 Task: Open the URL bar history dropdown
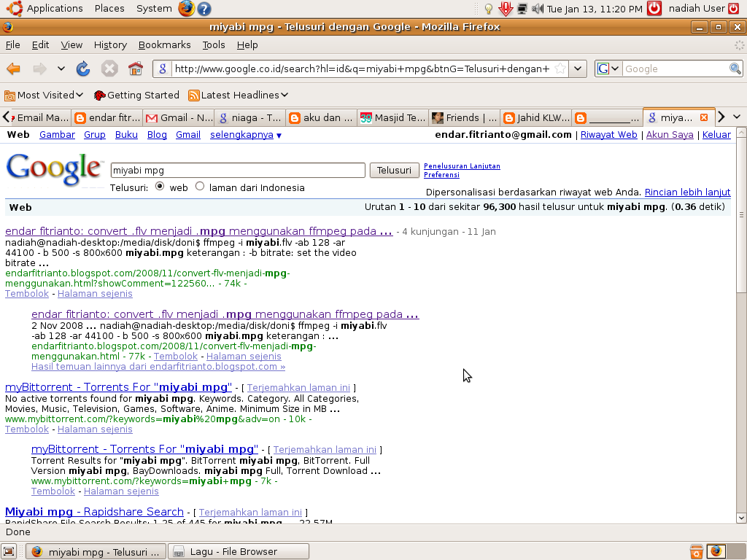pos(578,69)
